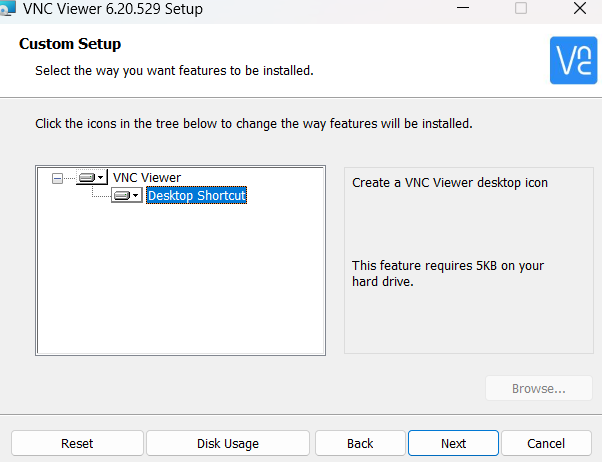Close the setup window with the X

pos(580,9)
